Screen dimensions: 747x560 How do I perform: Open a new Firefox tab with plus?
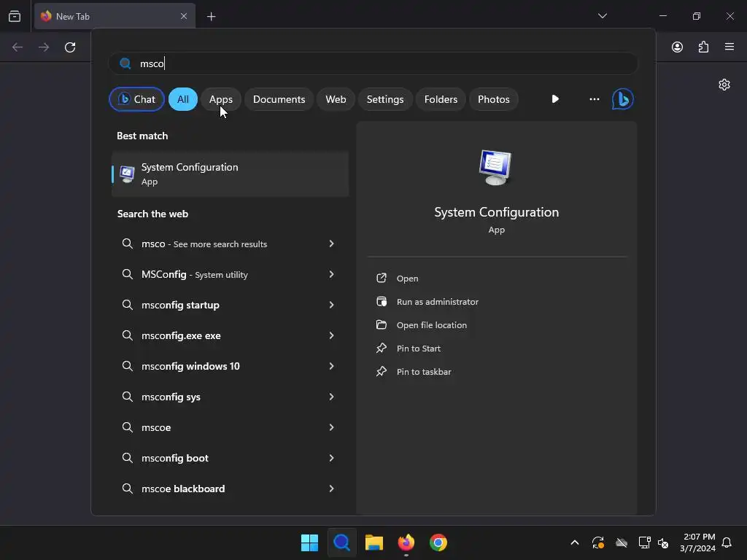[211, 17]
